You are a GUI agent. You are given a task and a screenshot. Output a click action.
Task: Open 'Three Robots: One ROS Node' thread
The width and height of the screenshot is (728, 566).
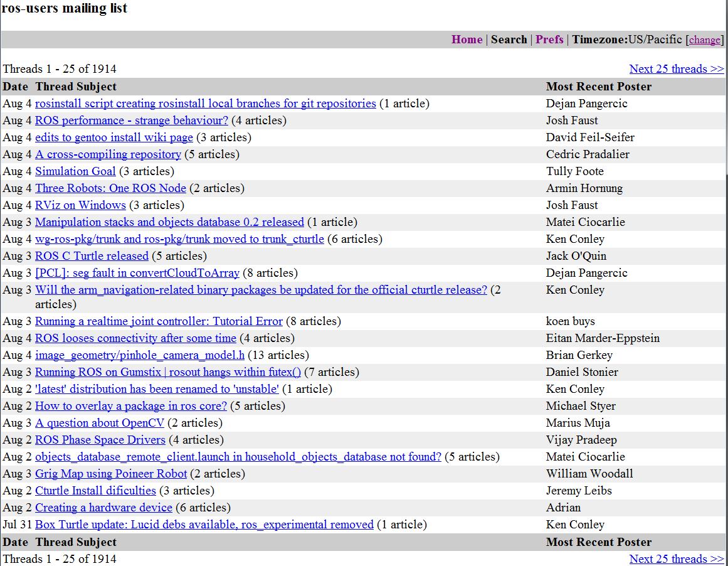tap(110, 188)
